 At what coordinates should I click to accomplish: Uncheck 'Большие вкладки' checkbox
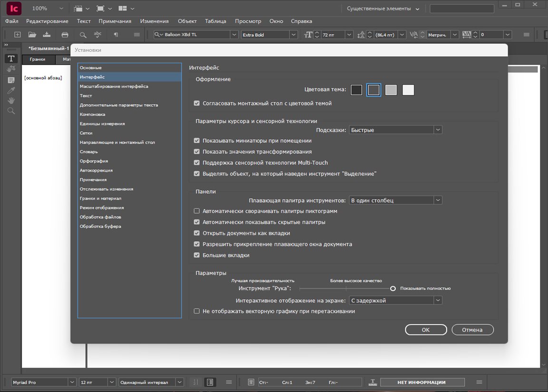197,255
